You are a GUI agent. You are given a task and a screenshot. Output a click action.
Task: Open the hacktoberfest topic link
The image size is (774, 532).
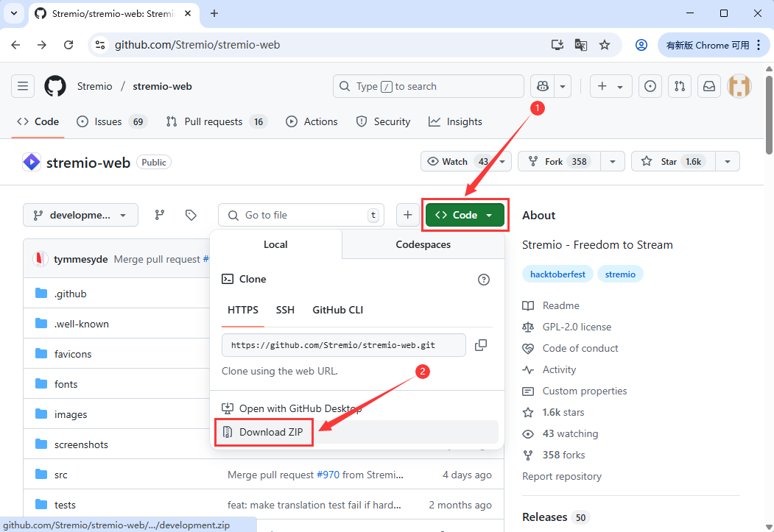557,274
